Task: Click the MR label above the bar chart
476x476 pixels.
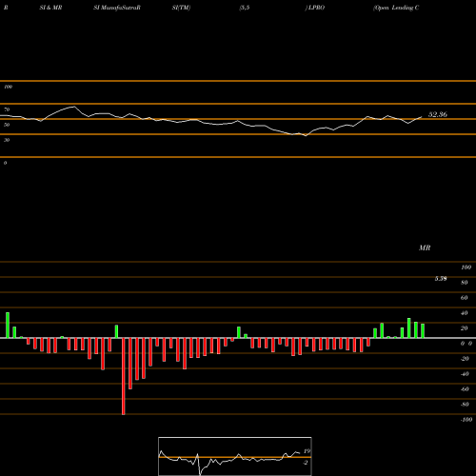Action: pyautogui.click(x=425, y=248)
